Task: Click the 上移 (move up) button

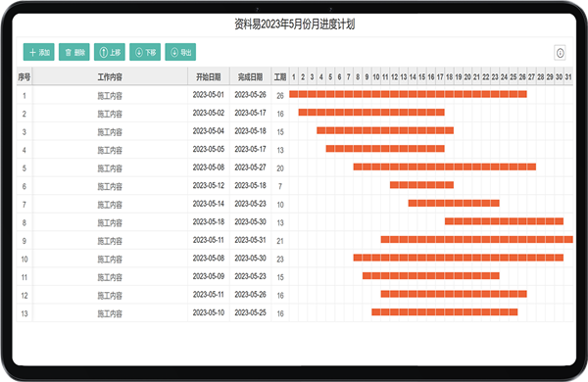Action: tap(110, 52)
